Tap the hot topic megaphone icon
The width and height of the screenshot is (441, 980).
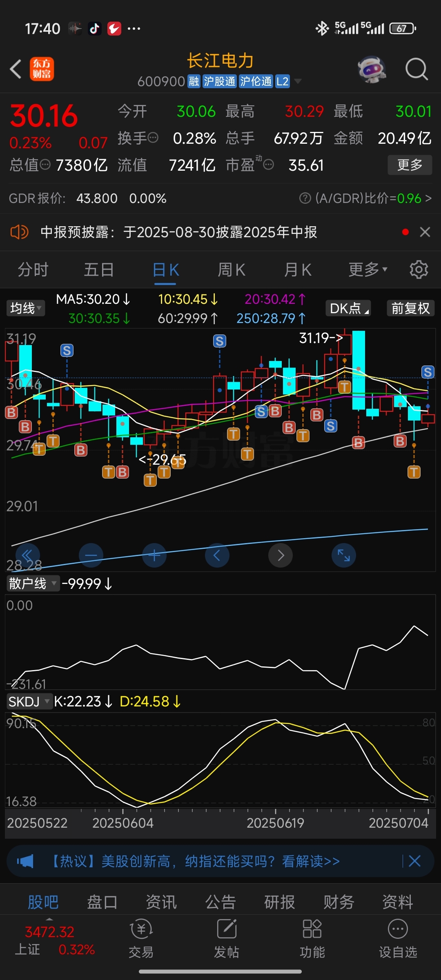pyautogui.click(x=25, y=862)
